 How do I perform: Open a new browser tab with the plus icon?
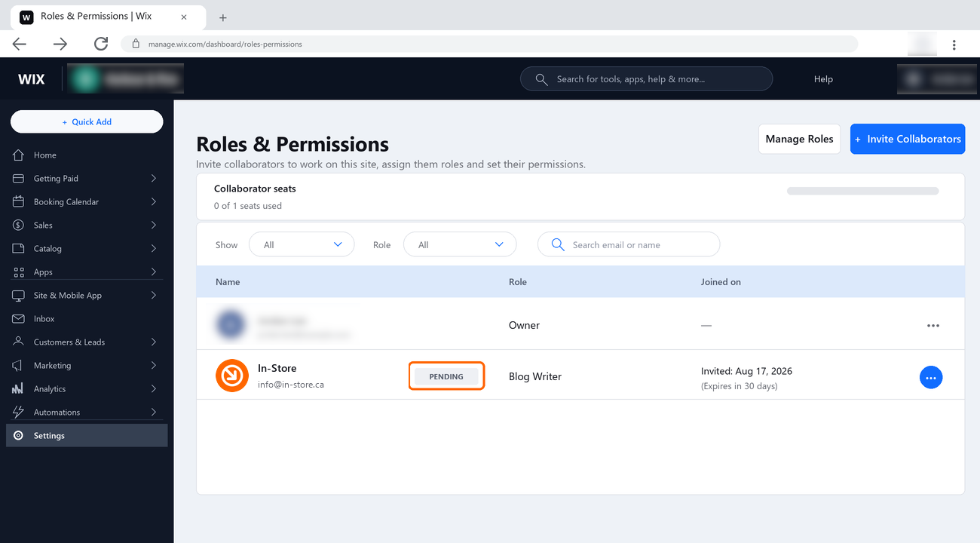coord(222,17)
